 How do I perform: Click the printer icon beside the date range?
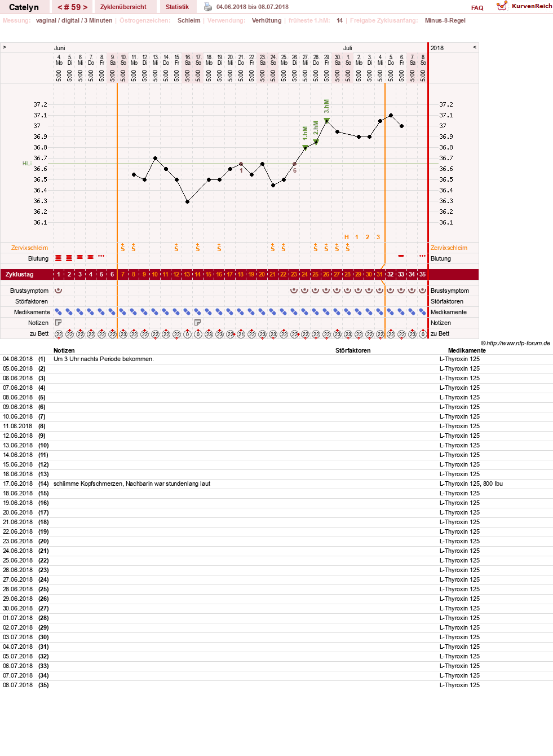(208, 7)
